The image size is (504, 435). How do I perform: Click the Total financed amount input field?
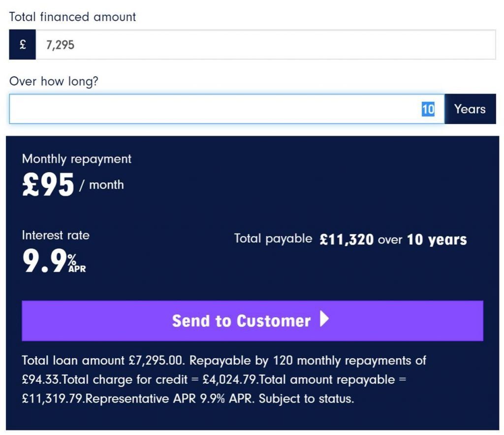pos(265,44)
